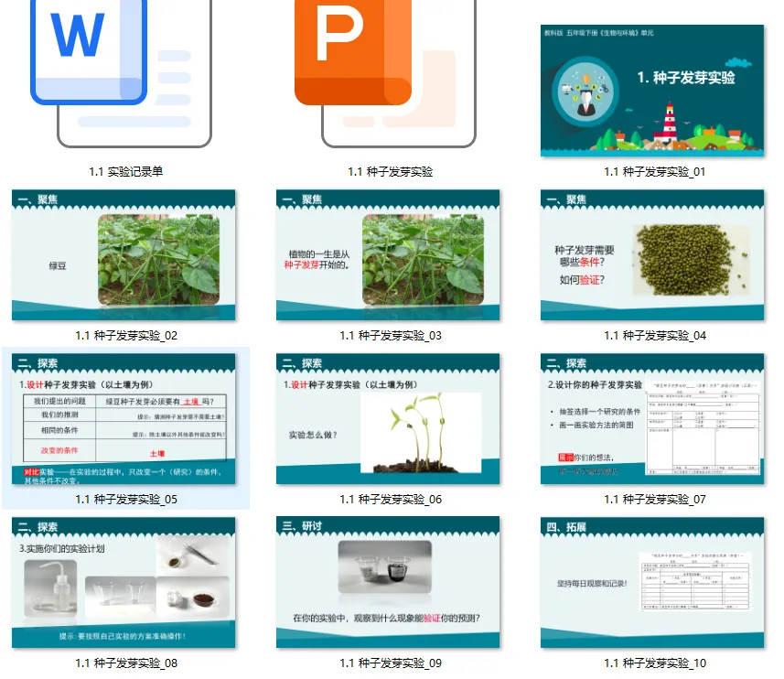Click the file name 1.1 种子发芽实验_08
Image resolution: width=784 pixels, height=679 pixels.
tap(126, 663)
